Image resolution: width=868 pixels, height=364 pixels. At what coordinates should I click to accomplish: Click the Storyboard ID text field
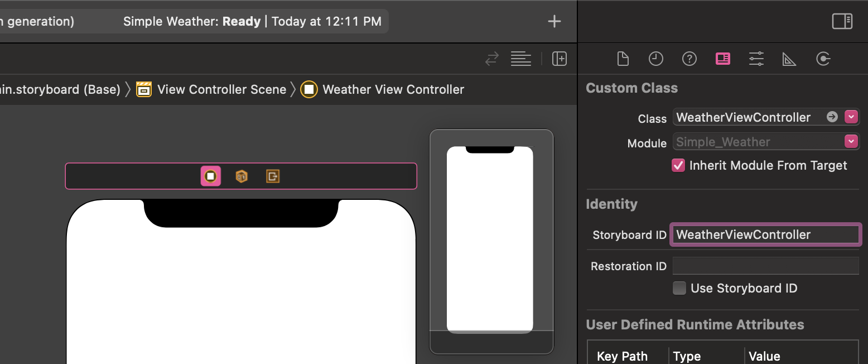766,234
